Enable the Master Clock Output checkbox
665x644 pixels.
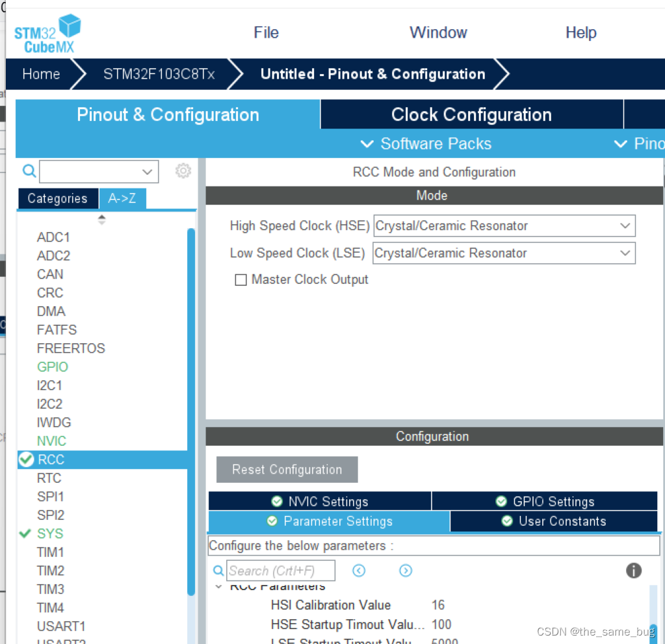(241, 280)
